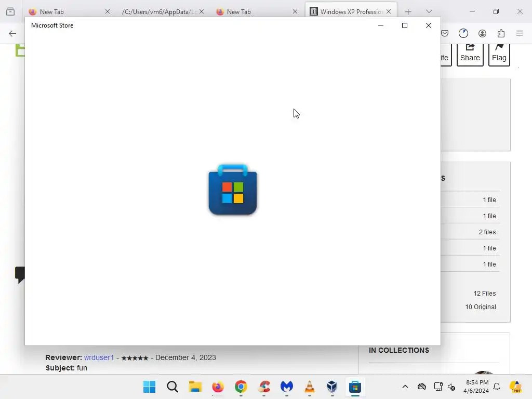This screenshot has height=399, width=532.
Task: Click the 'Subject: fun' review text
Action: pos(66,368)
